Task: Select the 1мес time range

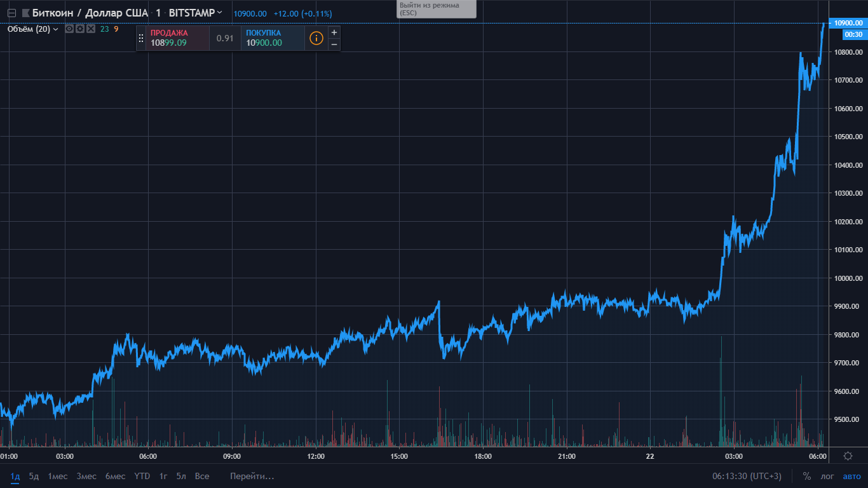Action: 58,476
